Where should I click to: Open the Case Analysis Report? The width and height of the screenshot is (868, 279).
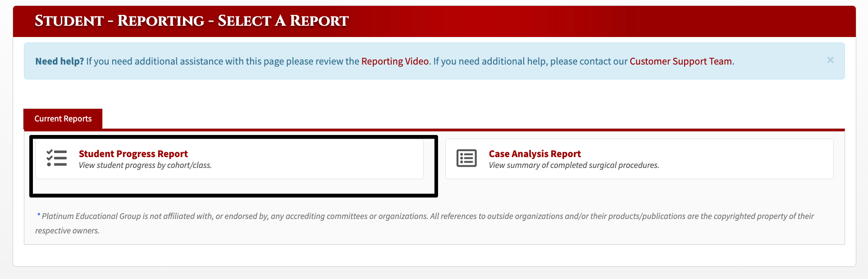tap(535, 153)
